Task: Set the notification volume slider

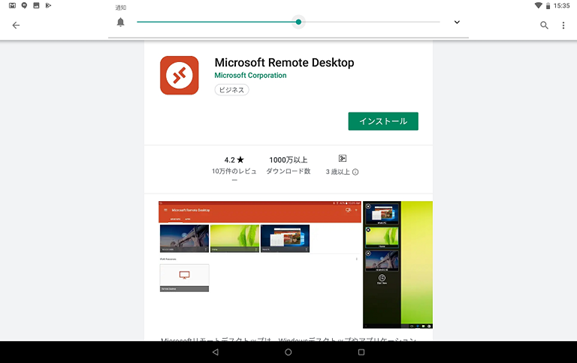Action: pos(288,22)
